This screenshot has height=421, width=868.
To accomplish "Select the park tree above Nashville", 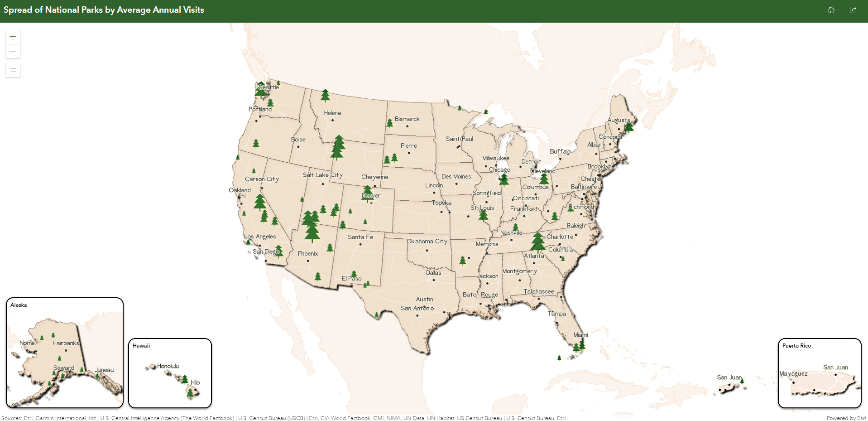I will pos(515,227).
